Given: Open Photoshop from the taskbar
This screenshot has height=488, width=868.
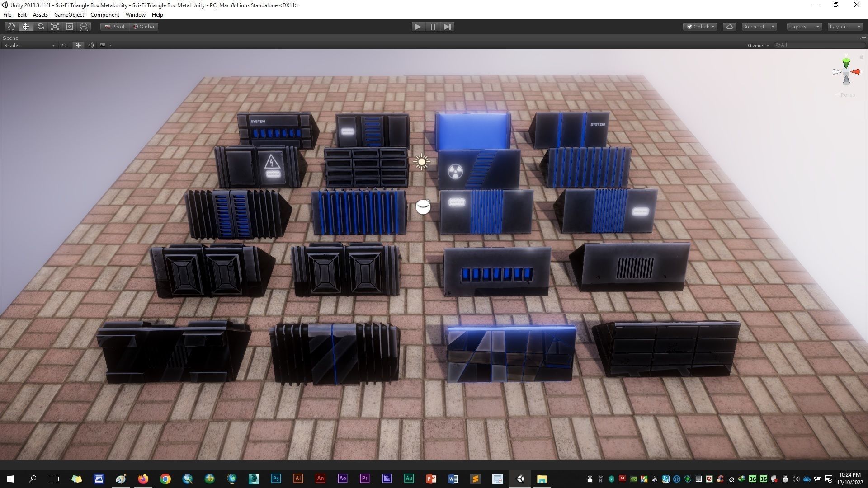Looking at the screenshot, I should point(276,479).
